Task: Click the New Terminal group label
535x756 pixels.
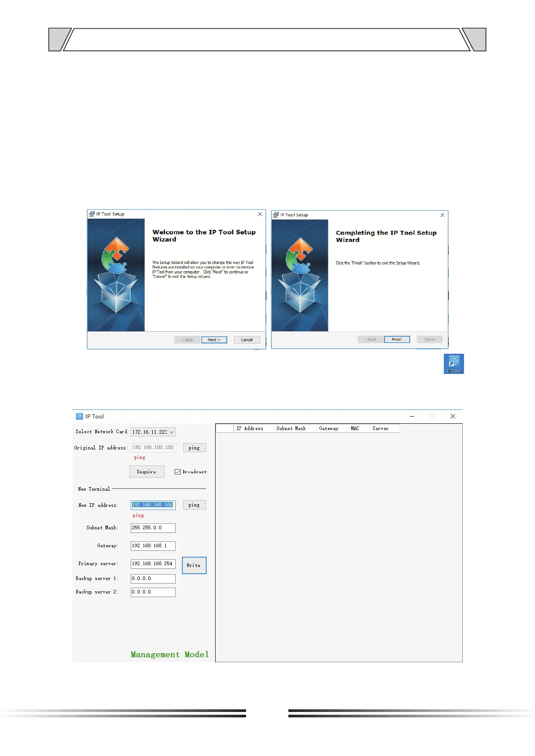Action: (94, 489)
